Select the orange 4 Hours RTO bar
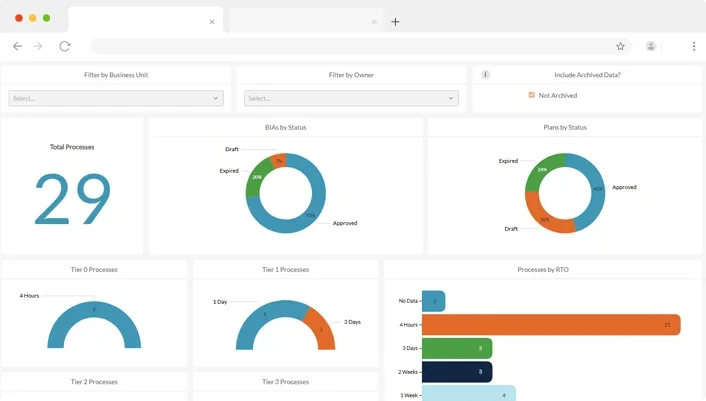706x401 pixels. coord(550,324)
